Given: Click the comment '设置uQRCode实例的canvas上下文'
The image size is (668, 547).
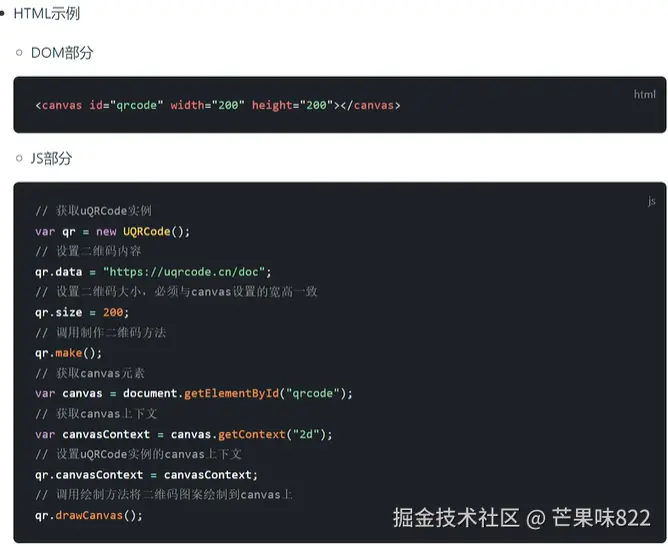Looking at the screenshot, I should [138, 455].
